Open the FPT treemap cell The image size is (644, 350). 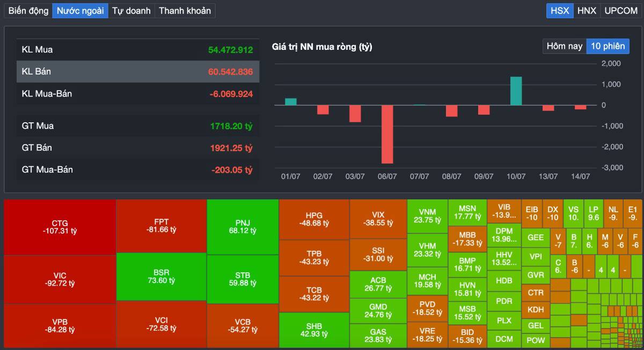(162, 226)
